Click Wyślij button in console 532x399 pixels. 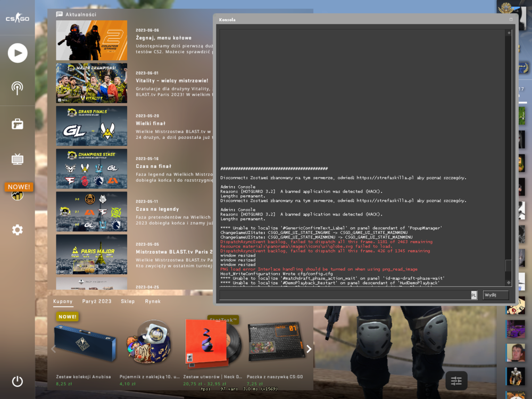point(496,295)
